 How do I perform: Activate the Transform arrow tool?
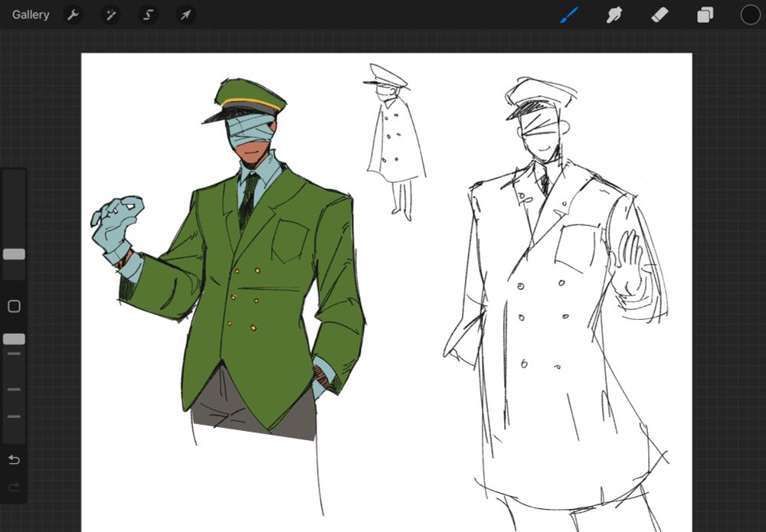(185, 15)
